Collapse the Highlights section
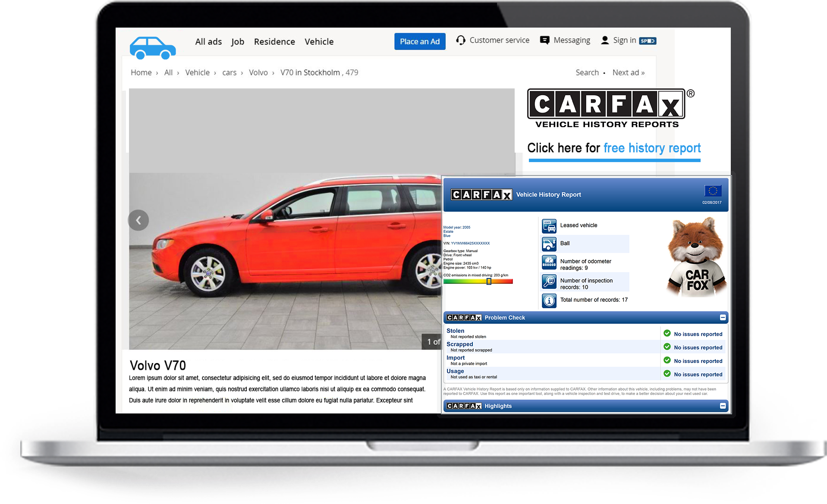827x504 pixels. pos(723,406)
